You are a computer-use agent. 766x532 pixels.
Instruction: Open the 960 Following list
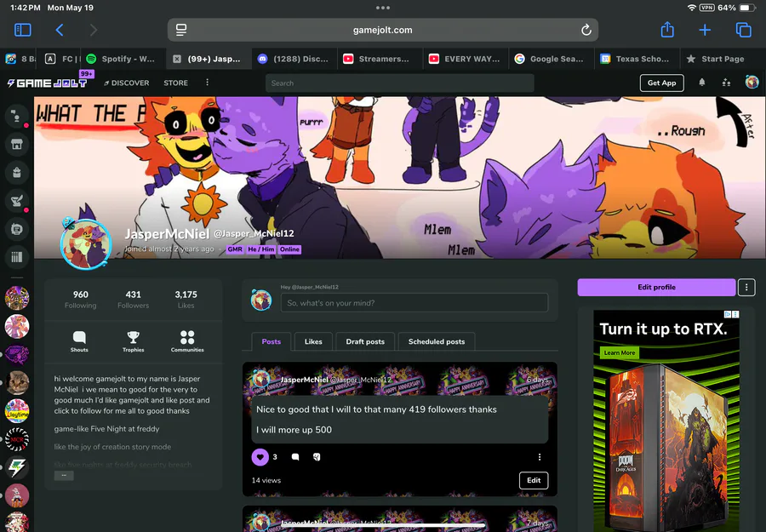[81, 300]
